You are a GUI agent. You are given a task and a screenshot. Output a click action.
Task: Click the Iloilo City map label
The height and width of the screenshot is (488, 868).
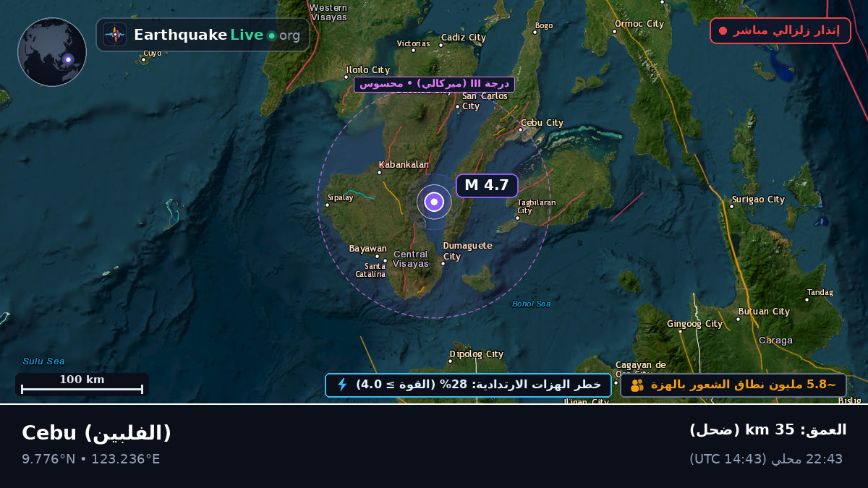click(367, 70)
